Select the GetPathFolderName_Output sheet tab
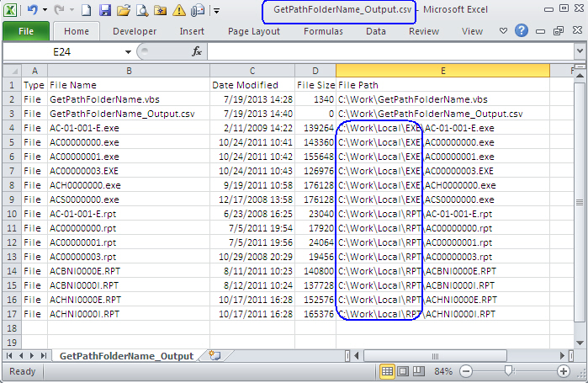Screen dimensions: 588x383 pyautogui.click(x=126, y=356)
